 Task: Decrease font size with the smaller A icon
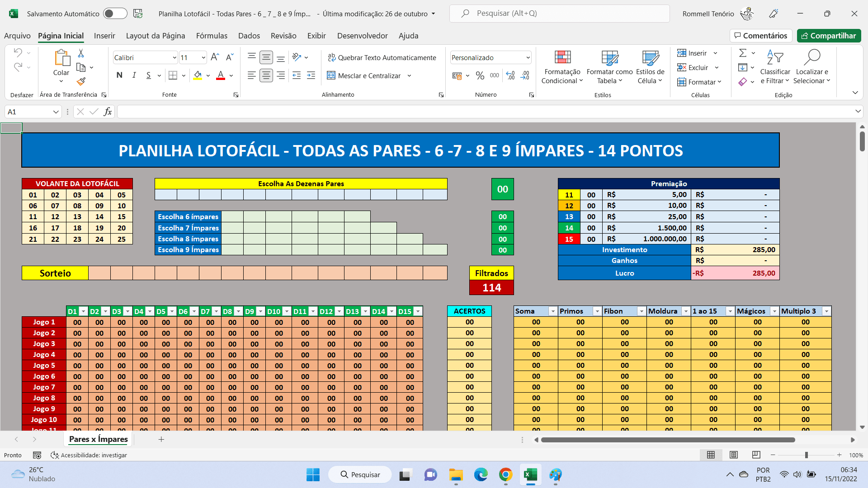[x=229, y=57]
